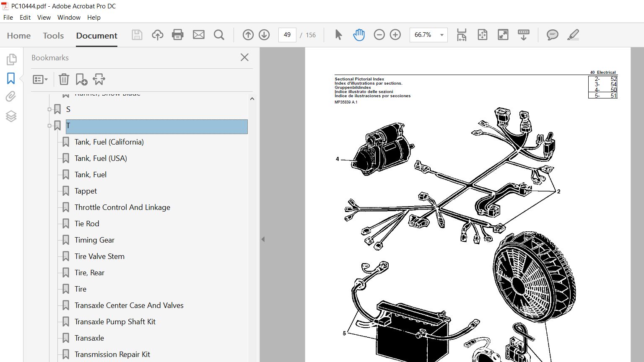Switch to the Tools tab
The height and width of the screenshot is (362, 644).
click(53, 36)
